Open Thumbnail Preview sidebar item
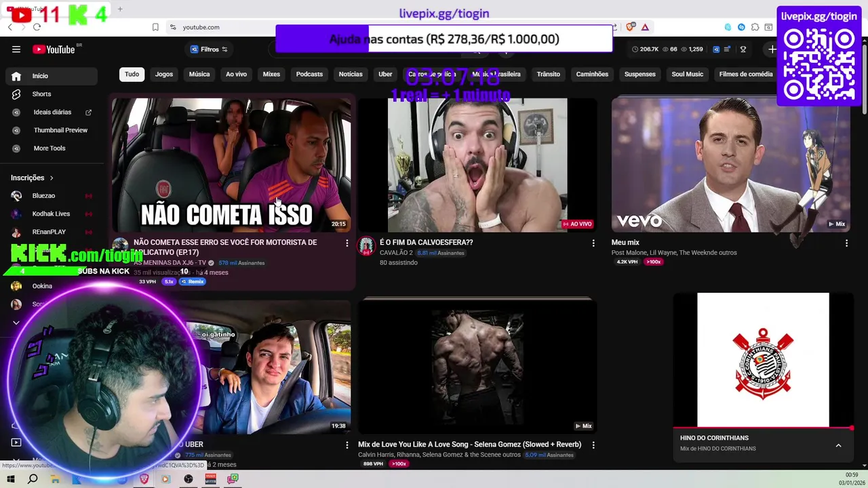Viewport: 868px width, 488px height. tap(52, 130)
